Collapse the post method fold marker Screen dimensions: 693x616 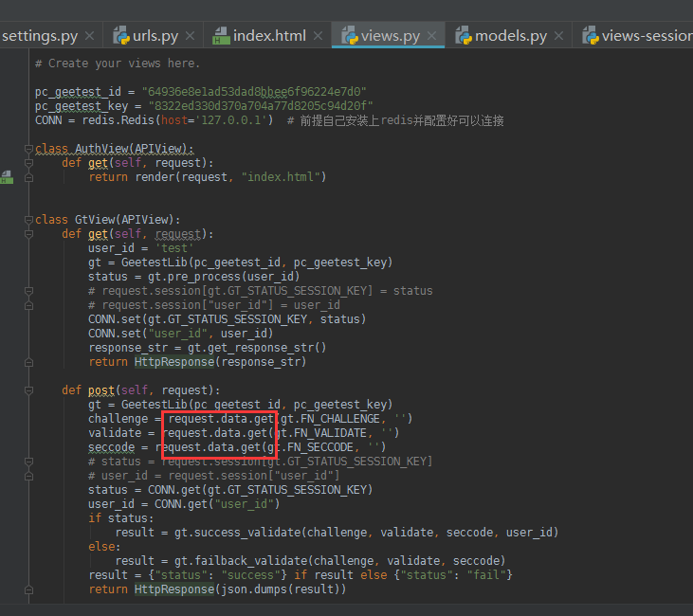tap(28, 390)
